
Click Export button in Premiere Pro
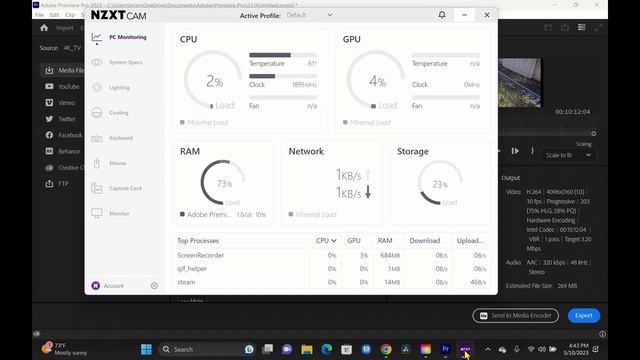[584, 316]
